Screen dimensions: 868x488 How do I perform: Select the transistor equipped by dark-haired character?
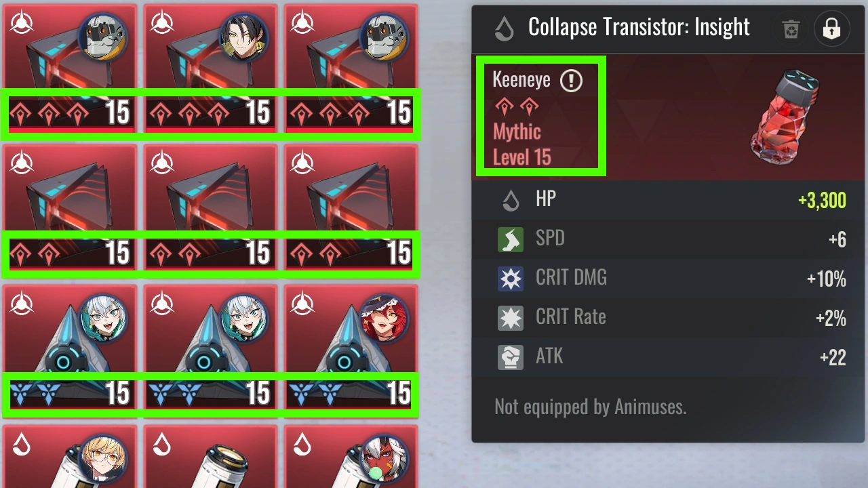pyautogui.click(x=211, y=68)
